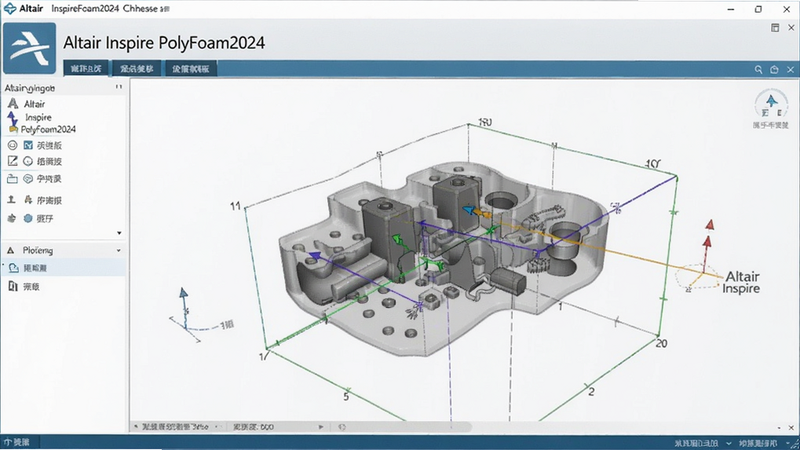Open the search magnifier in the blue ribbon
800x450 pixels.
coord(758,69)
